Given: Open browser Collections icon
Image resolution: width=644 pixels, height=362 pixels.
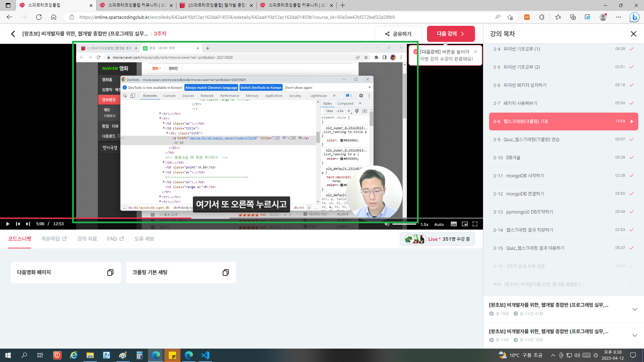Looking at the screenshot, I should pos(573,17).
